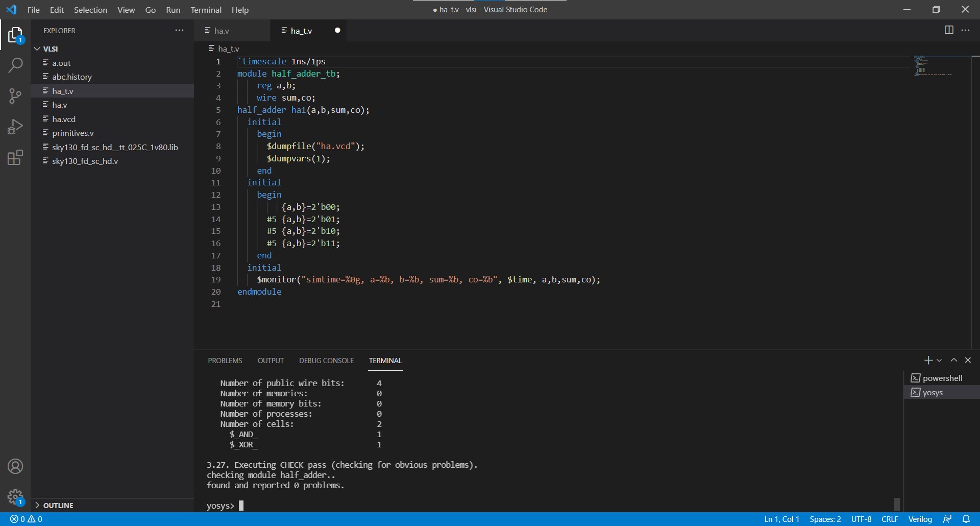
Task: Click the ha_t.v breadcrumb above the editor
Action: coord(224,49)
